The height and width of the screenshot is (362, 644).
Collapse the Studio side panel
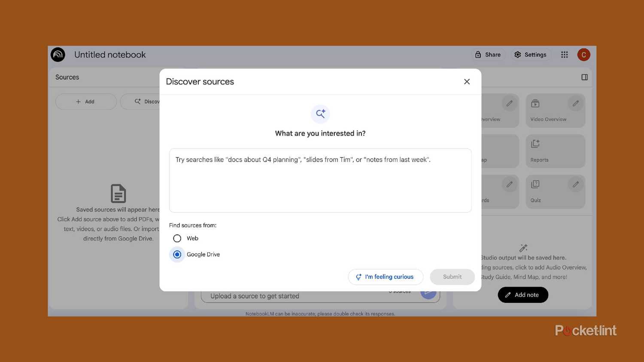(584, 77)
